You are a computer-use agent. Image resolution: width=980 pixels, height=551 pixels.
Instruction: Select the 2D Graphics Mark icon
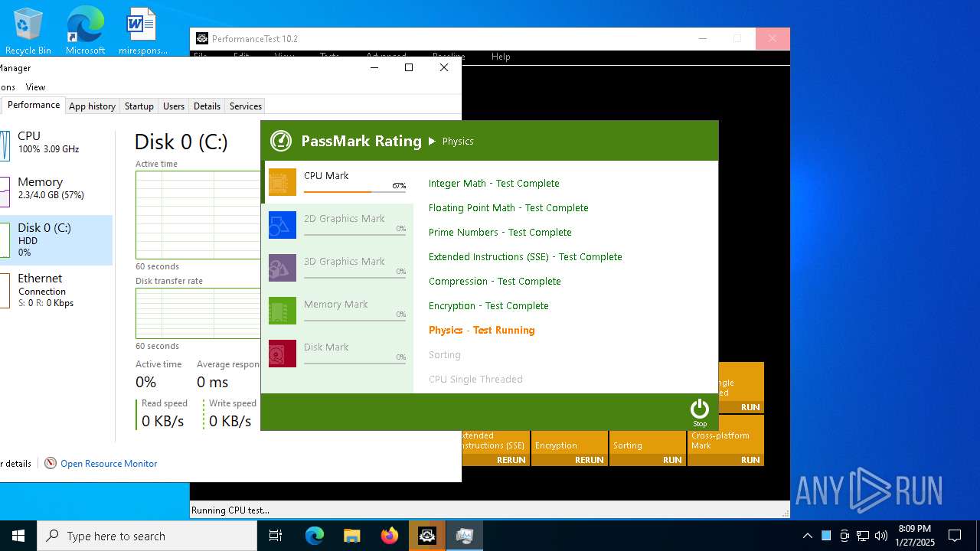pyautogui.click(x=283, y=225)
